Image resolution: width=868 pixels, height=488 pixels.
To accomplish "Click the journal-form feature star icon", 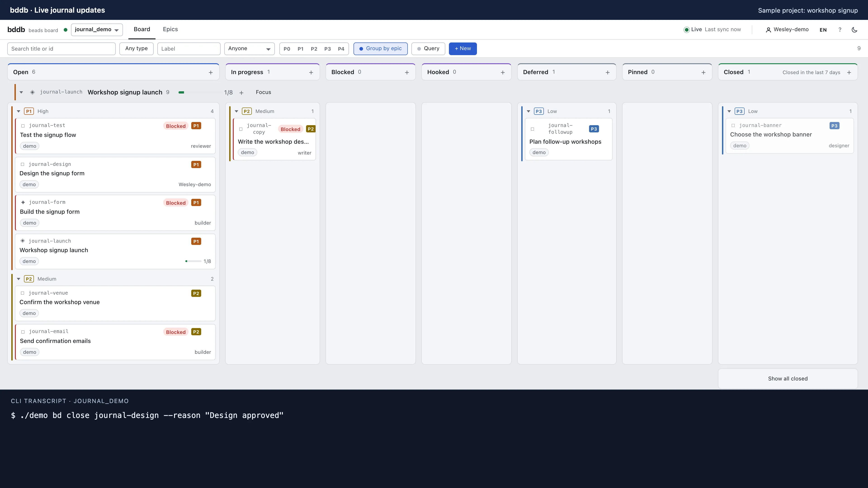I will pyautogui.click(x=23, y=202).
